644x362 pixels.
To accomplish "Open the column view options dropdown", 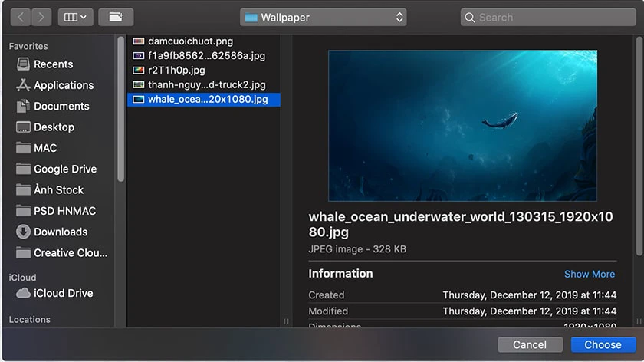I will coord(75,18).
